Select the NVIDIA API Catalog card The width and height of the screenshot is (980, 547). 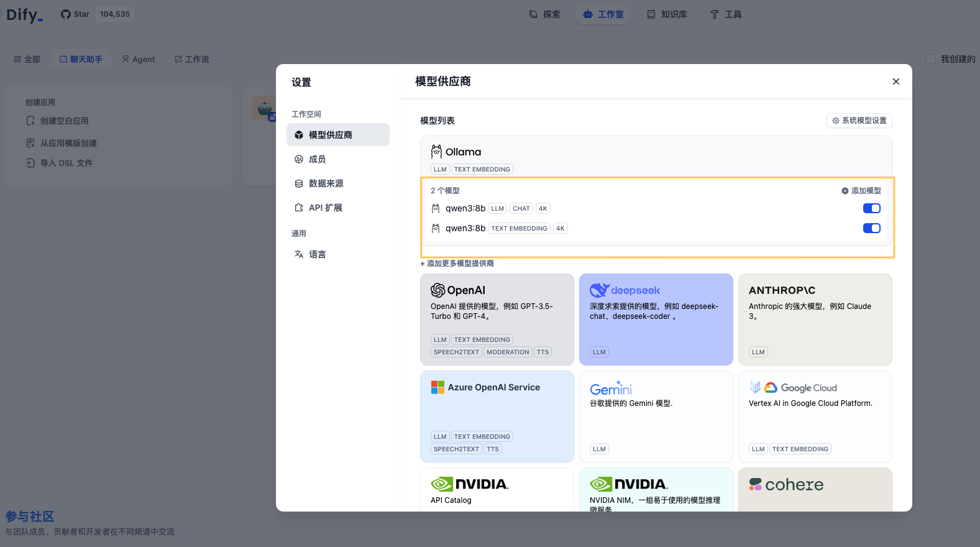pos(497,490)
